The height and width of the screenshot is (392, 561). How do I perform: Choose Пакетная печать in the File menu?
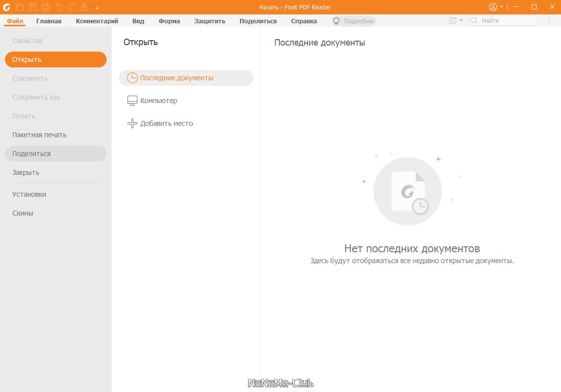tap(39, 135)
